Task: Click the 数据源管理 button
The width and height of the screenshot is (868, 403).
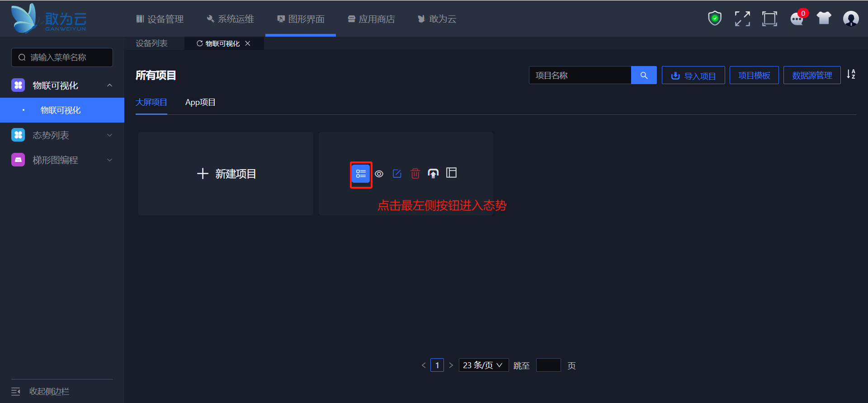Action: tap(812, 75)
